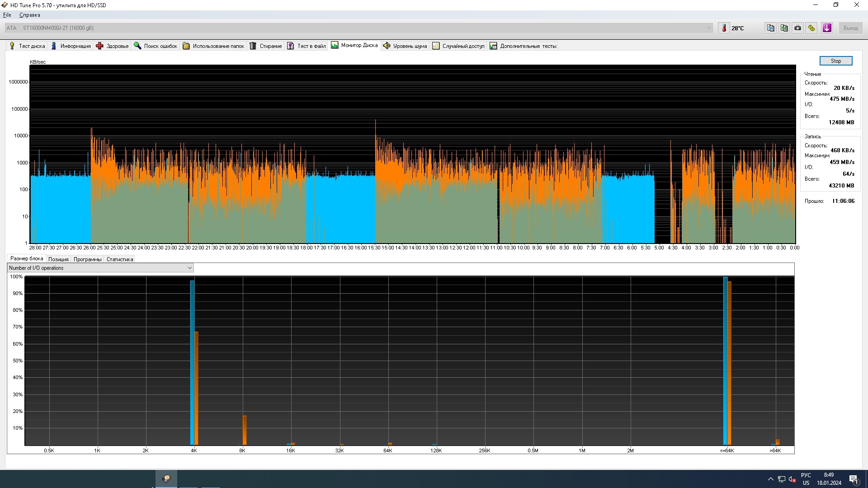Open the options wrench icon
The width and height of the screenshot is (868, 488).
[x=811, y=28]
